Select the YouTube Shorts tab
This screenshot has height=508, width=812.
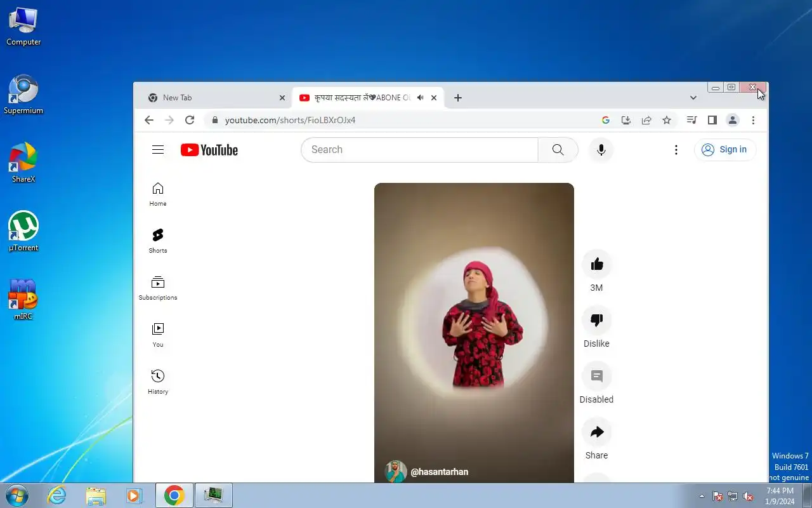coord(368,98)
